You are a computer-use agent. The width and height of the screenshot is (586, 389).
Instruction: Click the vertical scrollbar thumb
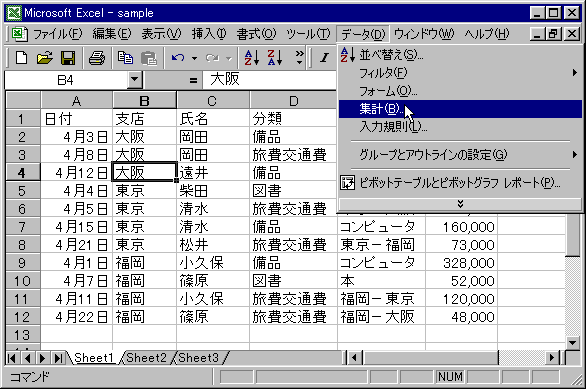click(x=573, y=236)
